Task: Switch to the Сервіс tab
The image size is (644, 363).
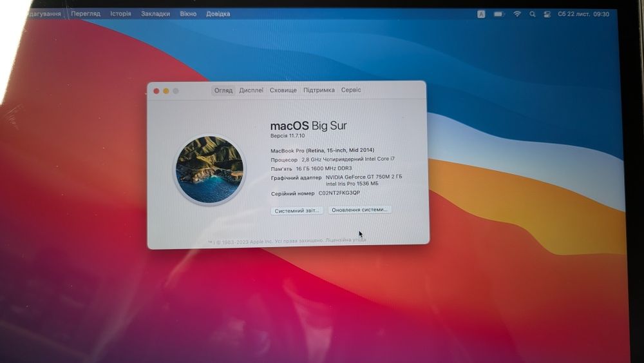Action: click(x=351, y=90)
